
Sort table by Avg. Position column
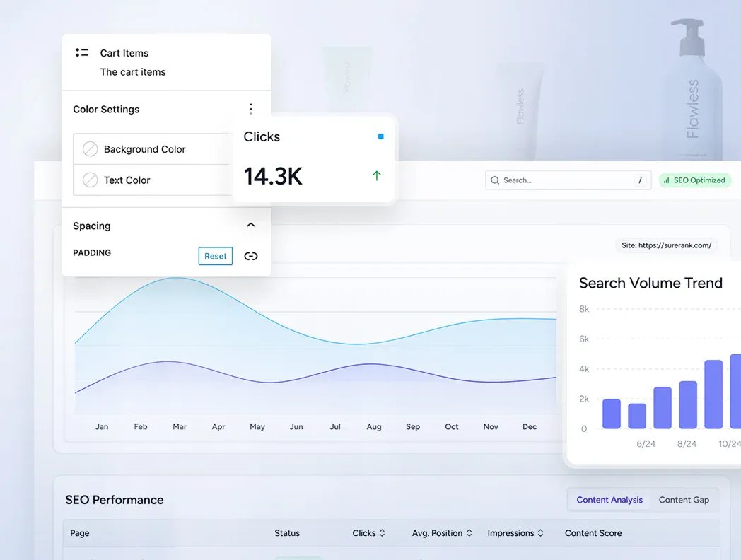click(x=469, y=533)
